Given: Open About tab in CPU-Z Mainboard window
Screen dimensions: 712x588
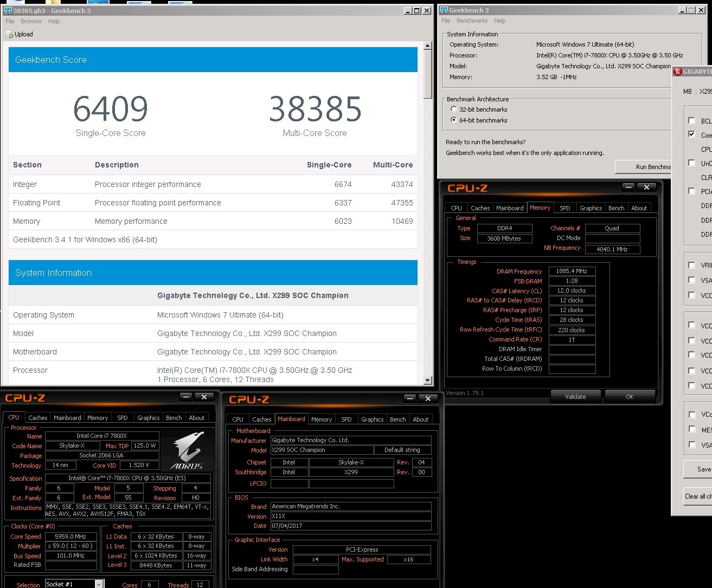Looking at the screenshot, I should [x=420, y=419].
